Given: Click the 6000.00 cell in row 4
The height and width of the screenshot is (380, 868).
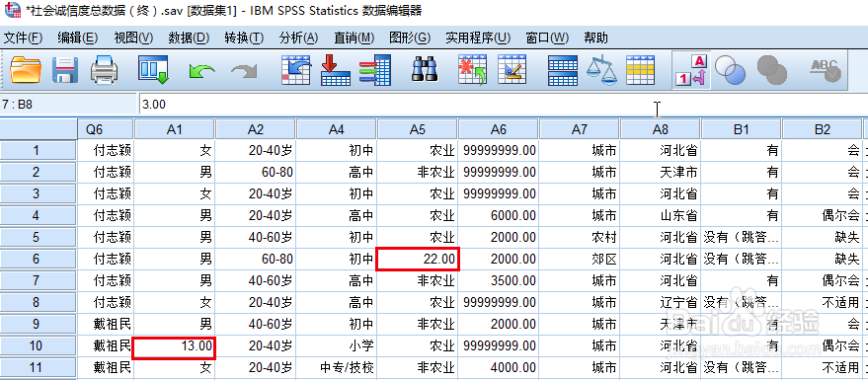Looking at the screenshot, I should click(x=499, y=216).
